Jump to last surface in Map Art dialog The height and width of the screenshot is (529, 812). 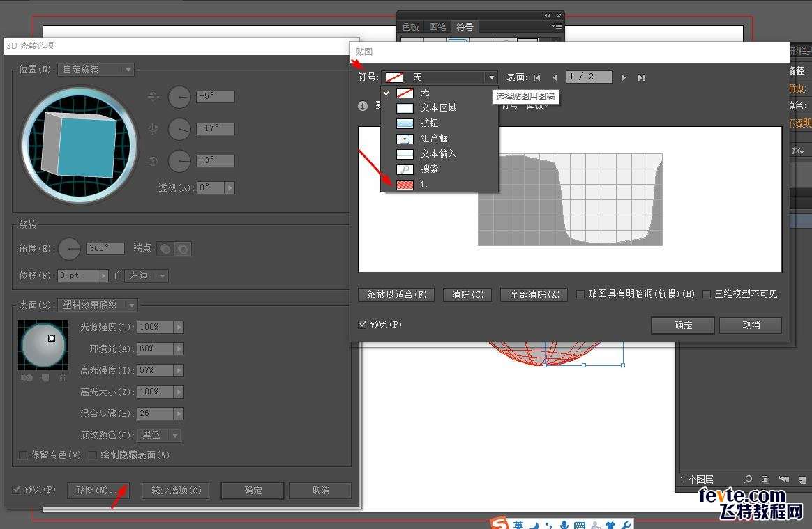pos(642,77)
